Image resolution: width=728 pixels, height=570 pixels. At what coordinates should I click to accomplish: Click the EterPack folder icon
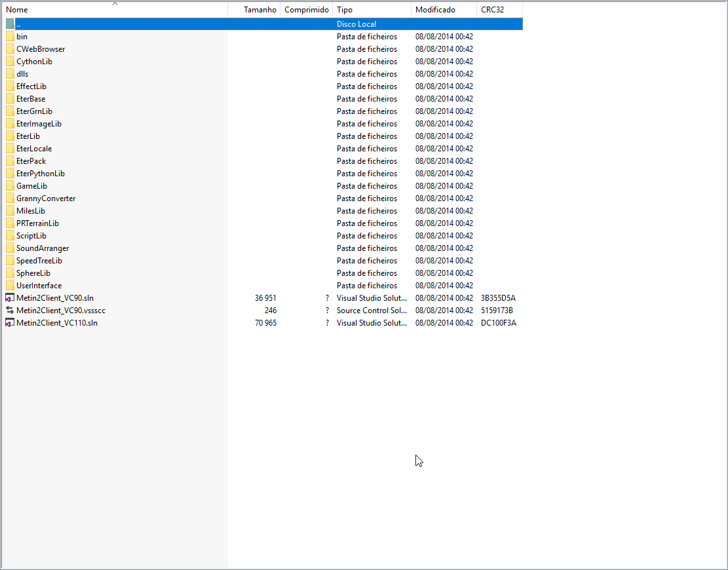10,161
